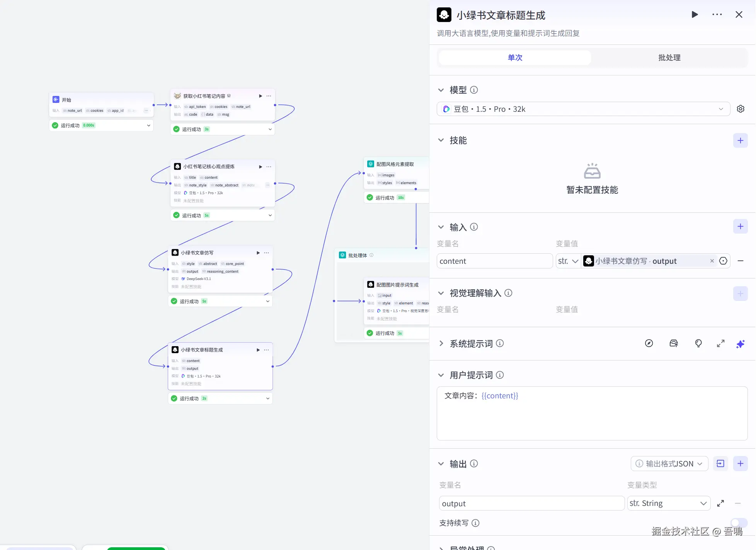
Task: Clear the 小绿书文章仿写 output reference
Action: tap(712, 261)
